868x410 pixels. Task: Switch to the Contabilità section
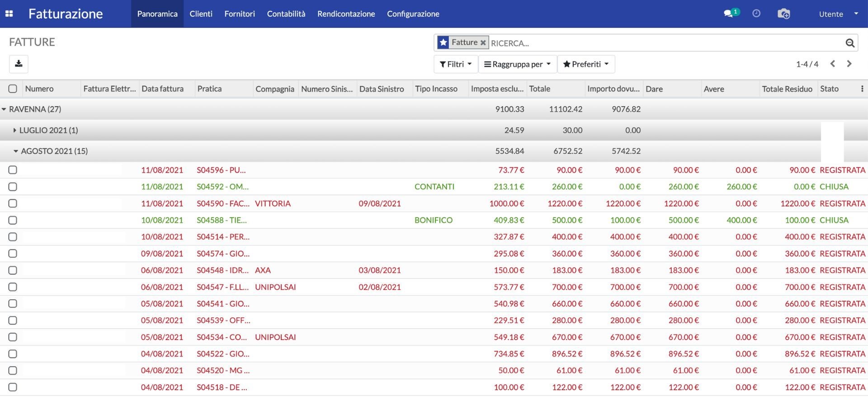(x=285, y=14)
